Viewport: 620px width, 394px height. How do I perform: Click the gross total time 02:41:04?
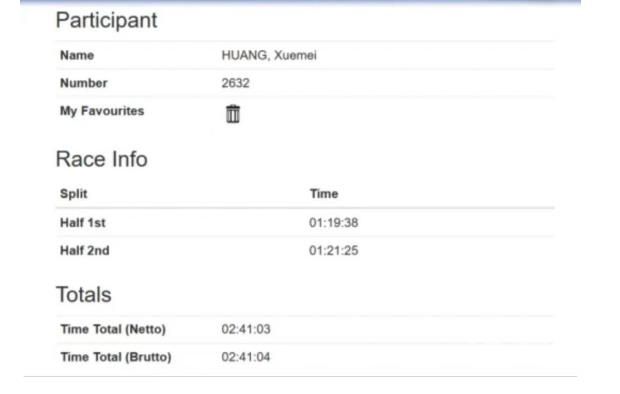click(x=246, y=357)
